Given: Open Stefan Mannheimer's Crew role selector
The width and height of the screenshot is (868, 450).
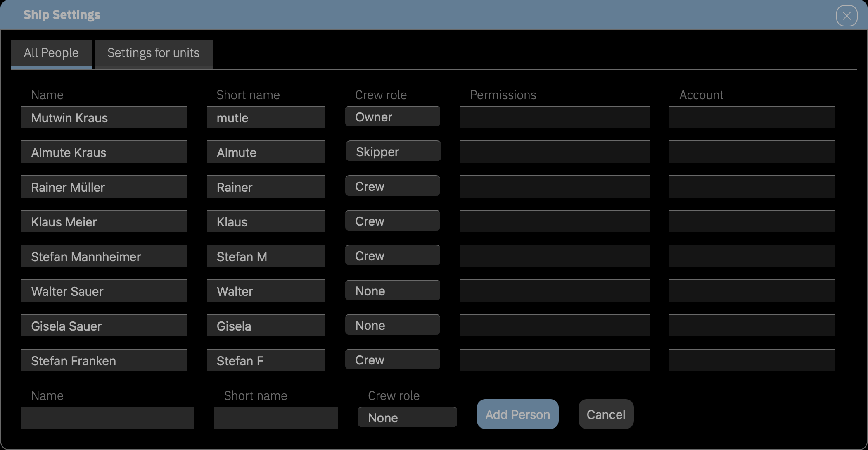Looking at the screenshot, I should pyautogui.click(x=392, y=255).
